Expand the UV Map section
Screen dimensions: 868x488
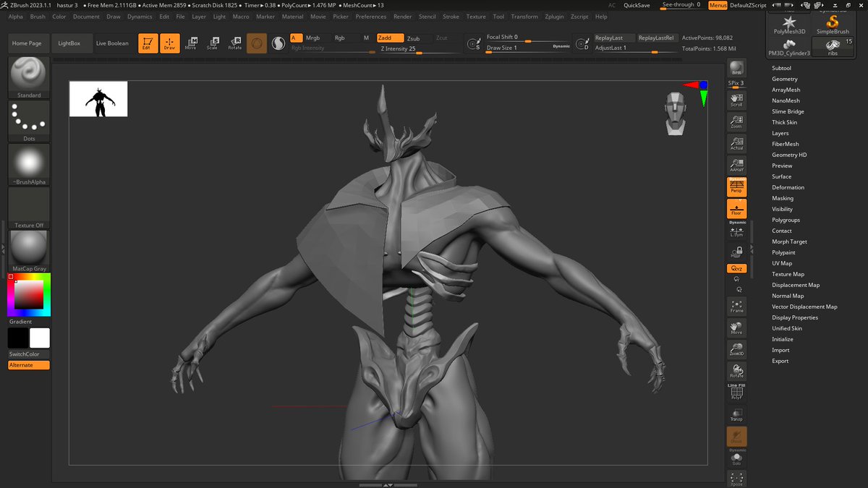[782, 263]
